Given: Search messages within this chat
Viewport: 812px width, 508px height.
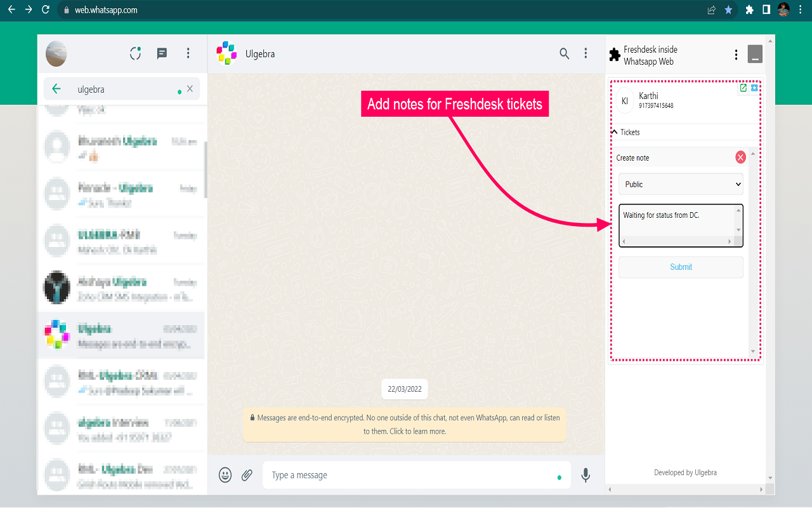Looking at the screenshot, I should (x=564, y=53).
